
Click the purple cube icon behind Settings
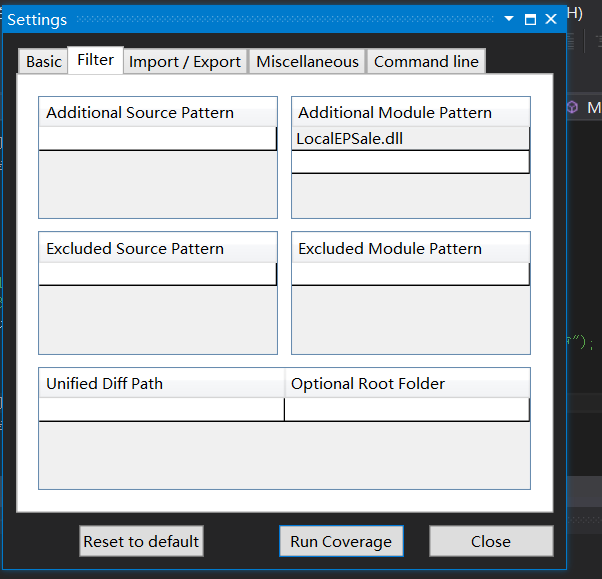tap(572, 107)
